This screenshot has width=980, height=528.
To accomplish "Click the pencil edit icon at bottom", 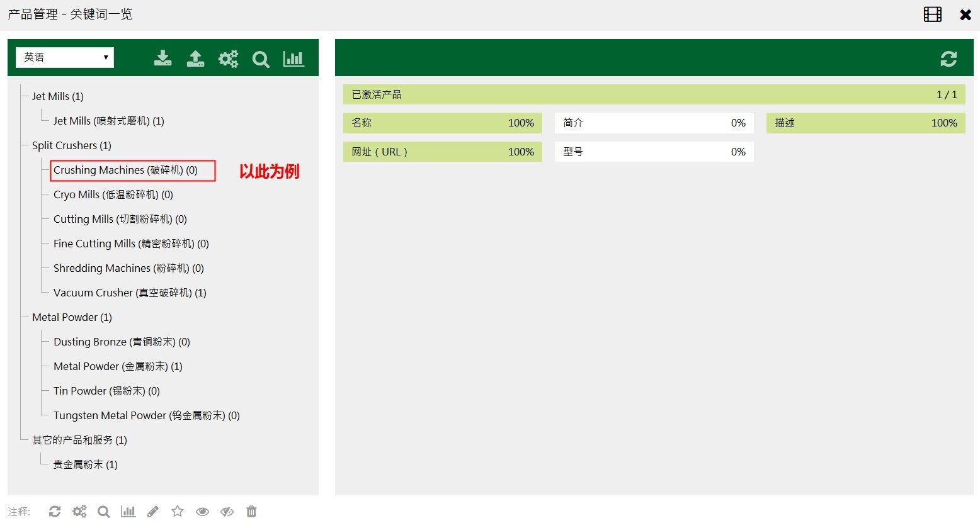I will [153, 512].
